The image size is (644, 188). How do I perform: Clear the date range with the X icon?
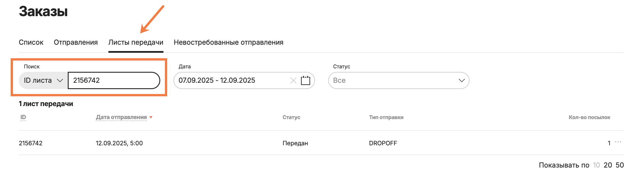click(293, 80)
